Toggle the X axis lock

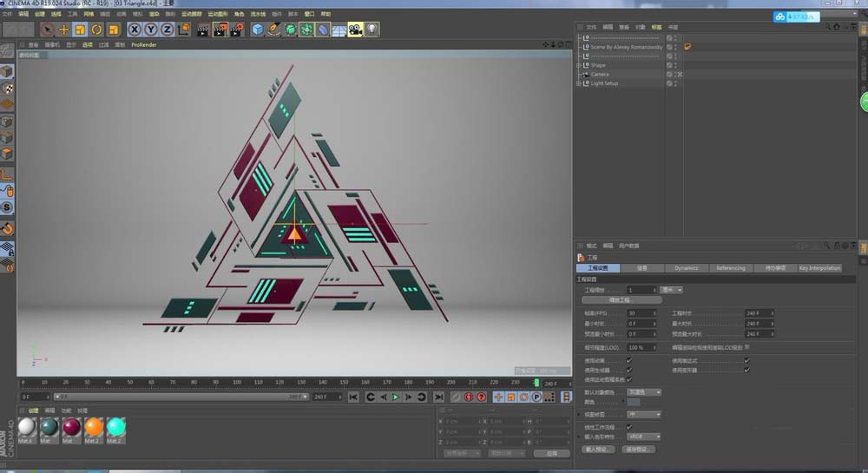(x=135, y=30)
